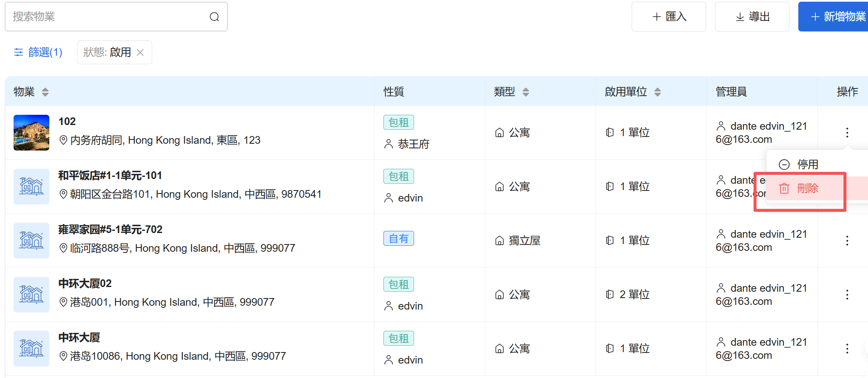The height and width of the screenshot is (378, 868).
Task: Open the photo thumbnail of property 102
Action: tap(31, 133)
